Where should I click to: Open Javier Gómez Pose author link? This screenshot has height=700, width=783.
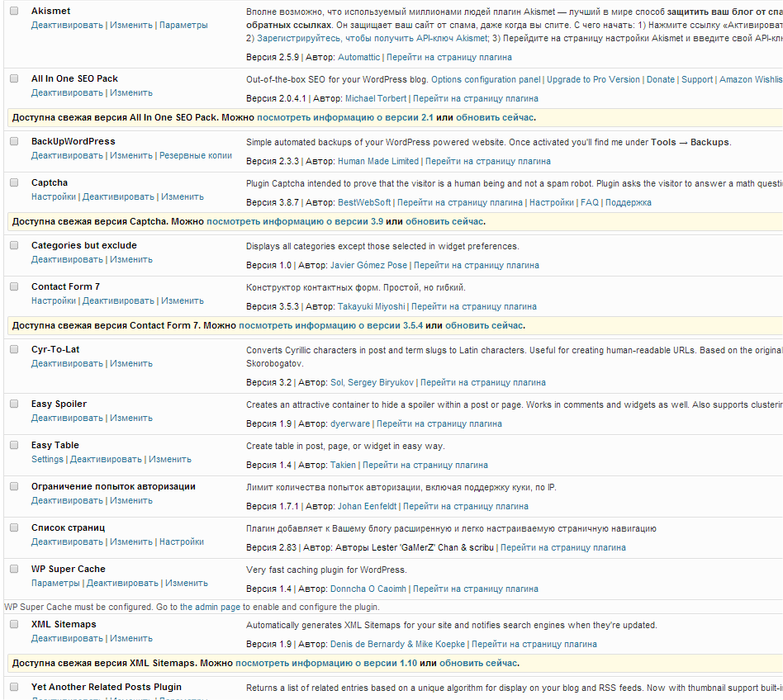coord(368,266)
